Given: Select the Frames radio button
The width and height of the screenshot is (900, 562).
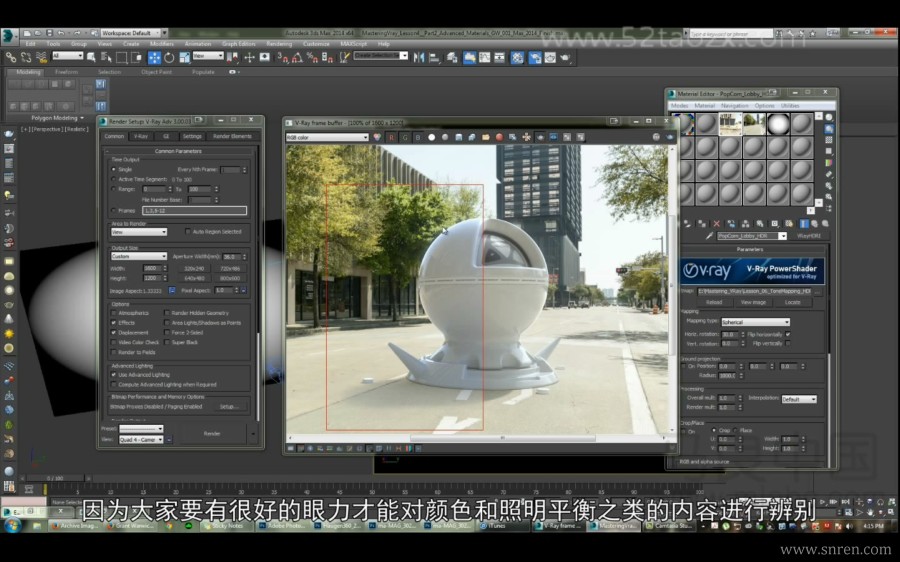Looking at the screenshot, I should 113,210.
